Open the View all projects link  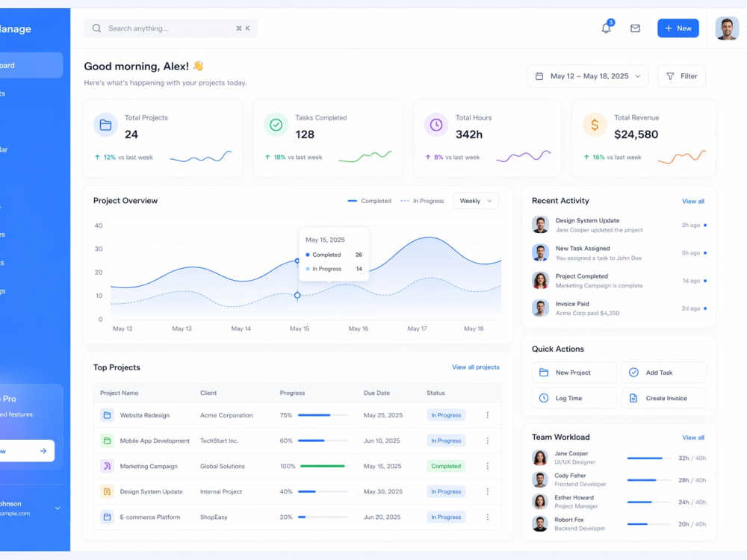(475, 367)
